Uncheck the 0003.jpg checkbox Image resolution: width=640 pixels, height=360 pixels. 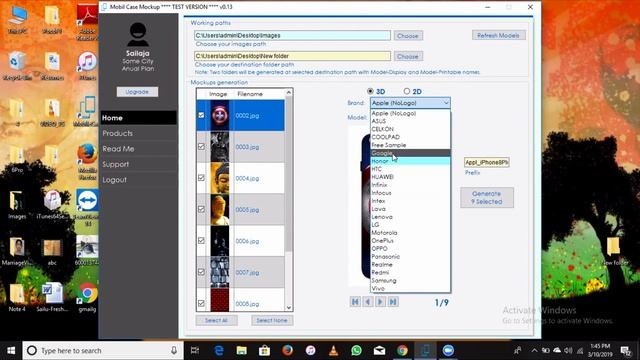coord(201,147)
